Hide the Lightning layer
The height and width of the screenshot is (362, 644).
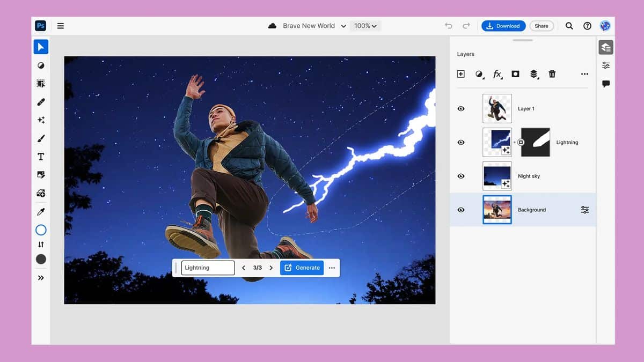[x=460, y=142]
